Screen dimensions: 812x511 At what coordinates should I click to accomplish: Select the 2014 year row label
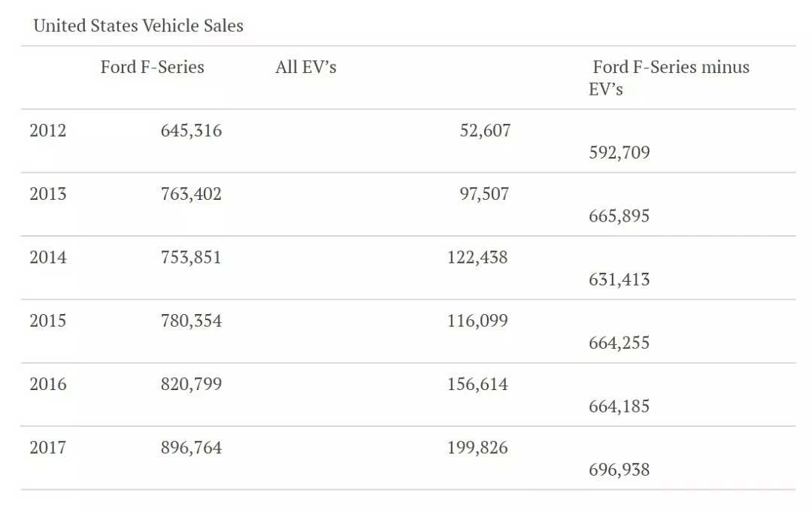[48, 258]
